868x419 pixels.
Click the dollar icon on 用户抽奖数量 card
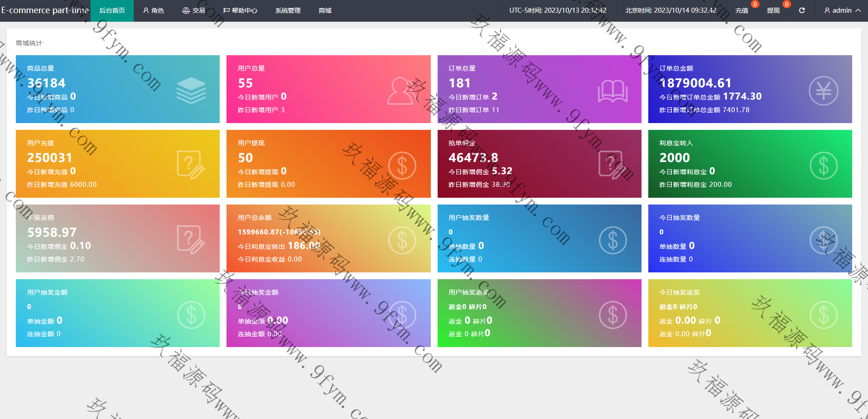coord(613,240)
